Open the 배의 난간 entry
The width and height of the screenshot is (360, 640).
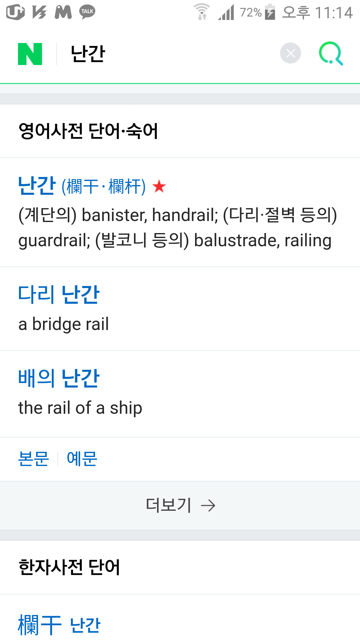59,378
